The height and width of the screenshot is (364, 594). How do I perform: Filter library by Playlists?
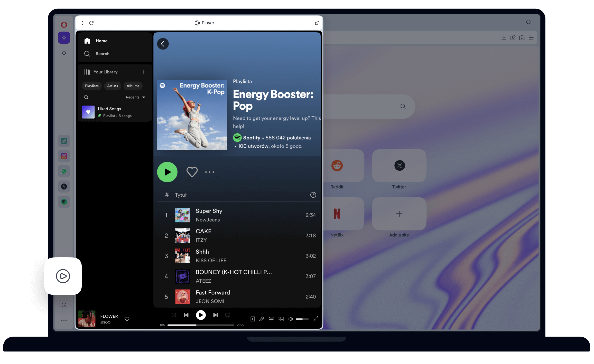(92, 86)
